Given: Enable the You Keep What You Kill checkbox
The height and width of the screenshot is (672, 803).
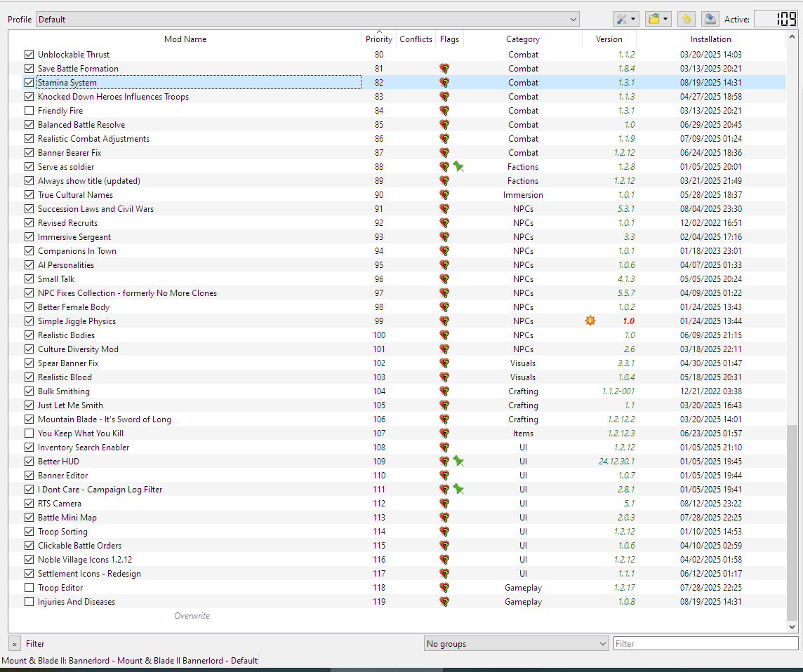Looking at the screenshot, I should (x=29, y=433).
